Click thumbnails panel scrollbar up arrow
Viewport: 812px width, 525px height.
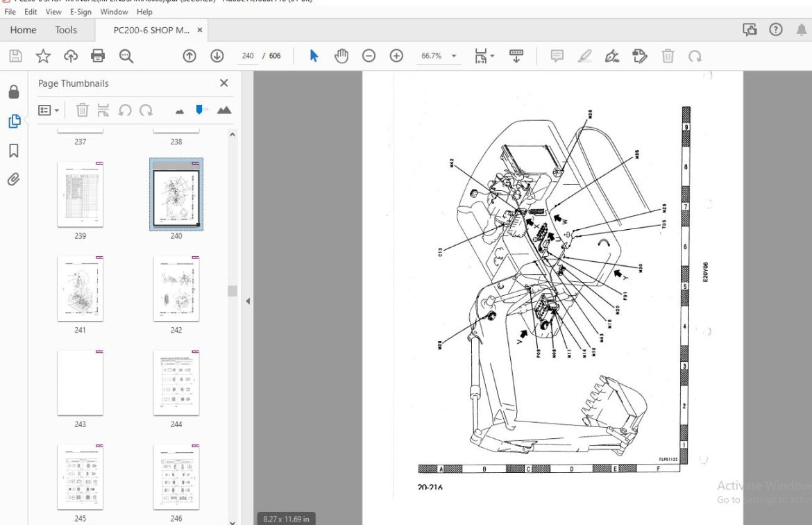point(232,135)
